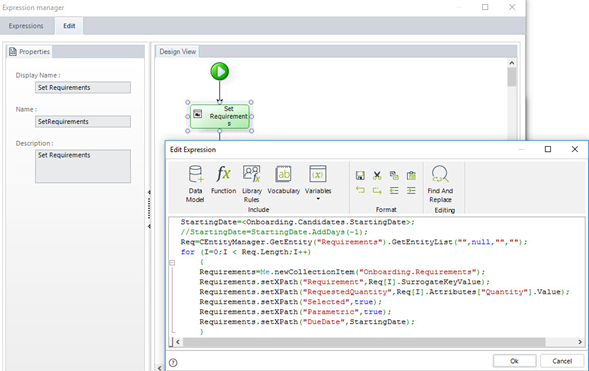The width and height of the screenshot is (589, 371).
Task: Click the newCollectionItem code line
Action: [x=342, y=272]
